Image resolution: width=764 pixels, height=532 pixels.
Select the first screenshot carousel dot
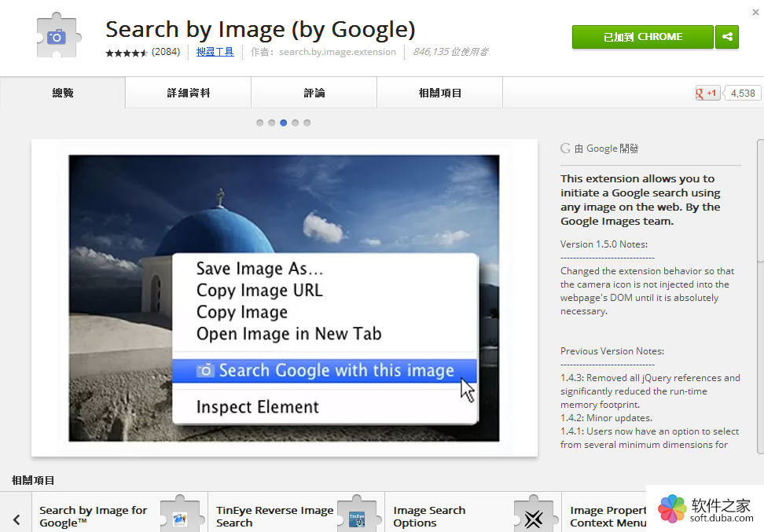pyautogui.click(x=259, y=123)
